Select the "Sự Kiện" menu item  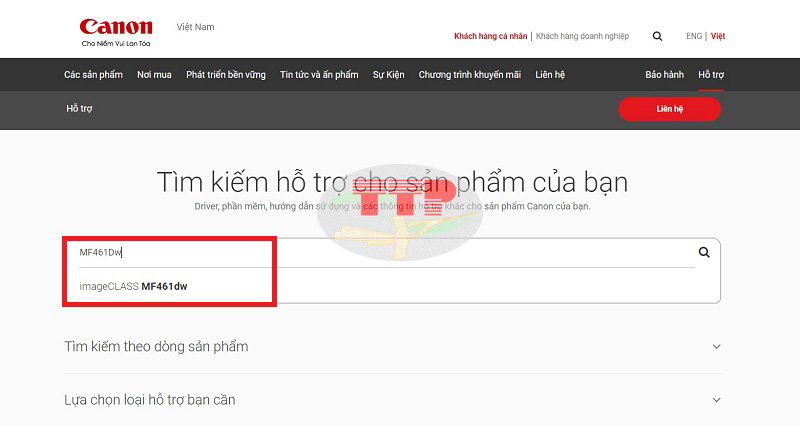pyautogui.click(x=388, y=74)
